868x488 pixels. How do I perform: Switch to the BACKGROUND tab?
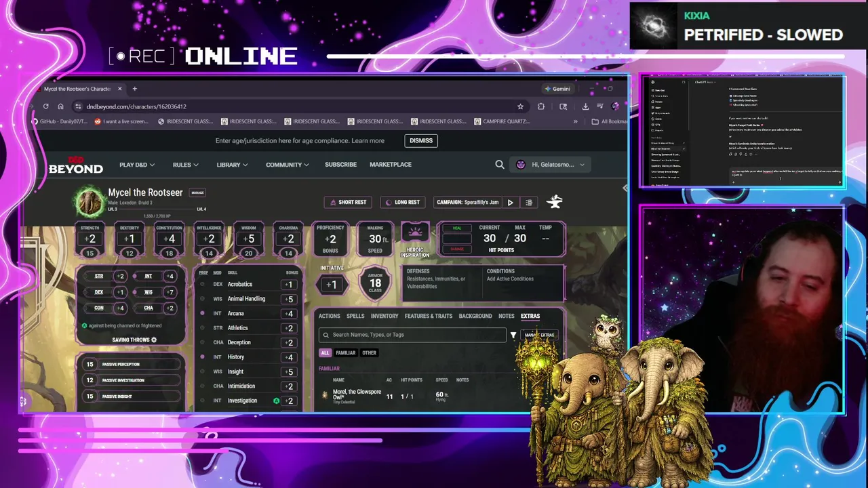[x=475, y=316]
